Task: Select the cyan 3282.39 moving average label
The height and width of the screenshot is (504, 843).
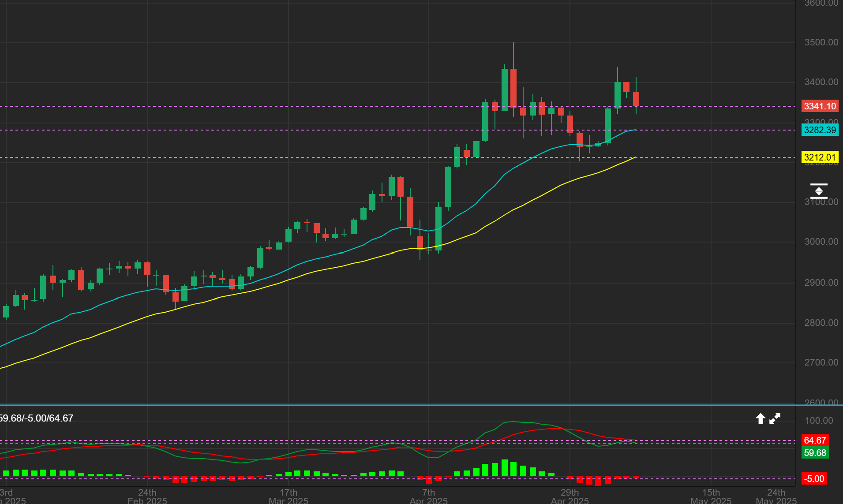Action: (820, 130)
